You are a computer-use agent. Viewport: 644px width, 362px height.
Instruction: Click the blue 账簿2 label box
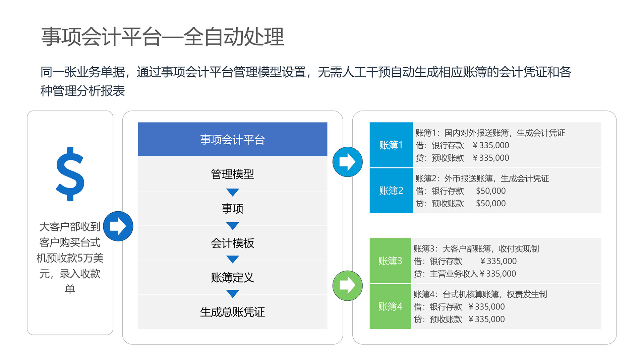click(391, 191)
